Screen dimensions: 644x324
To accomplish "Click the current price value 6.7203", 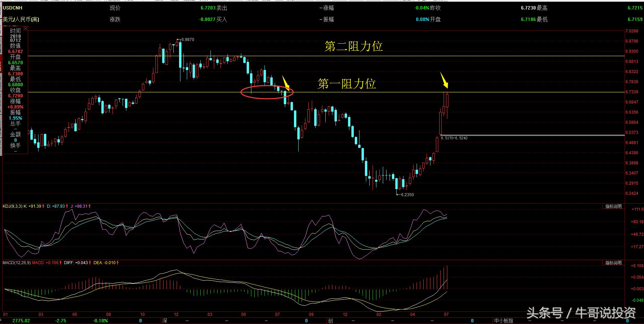I will pyautogui.click(x=208, y=8).
